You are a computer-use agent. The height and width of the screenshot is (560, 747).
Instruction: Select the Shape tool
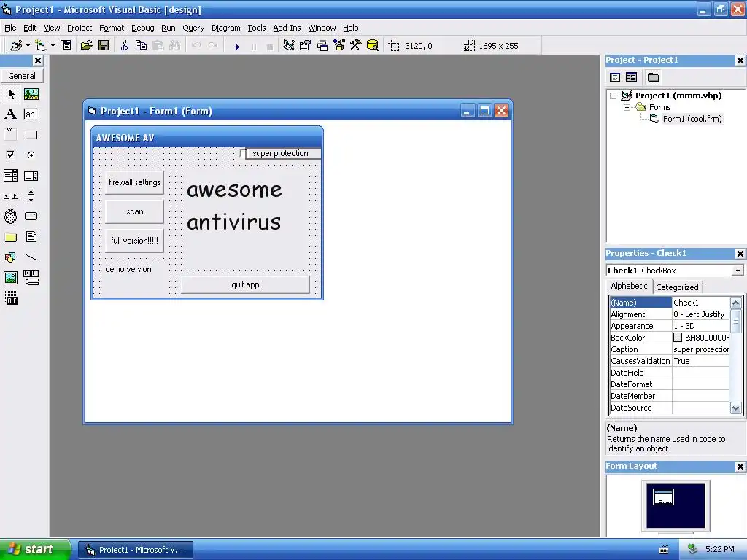tap(10, 257)
